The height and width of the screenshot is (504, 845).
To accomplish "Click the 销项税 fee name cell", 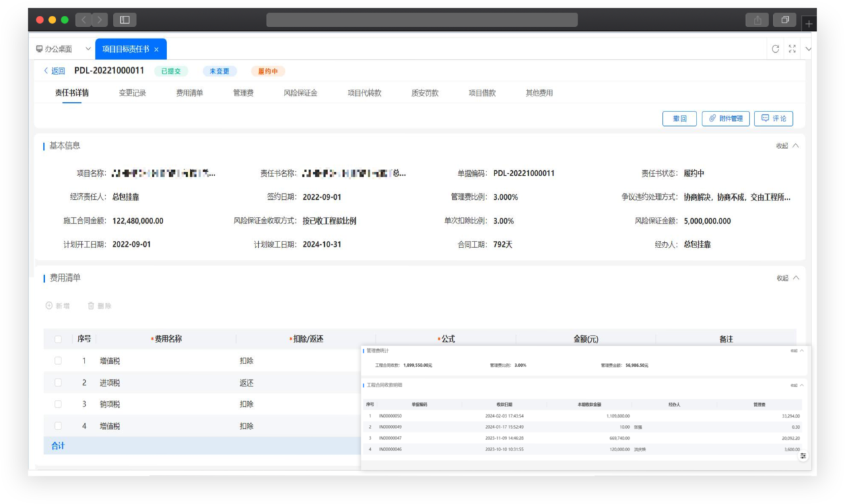I will click(x=110, y=404).
